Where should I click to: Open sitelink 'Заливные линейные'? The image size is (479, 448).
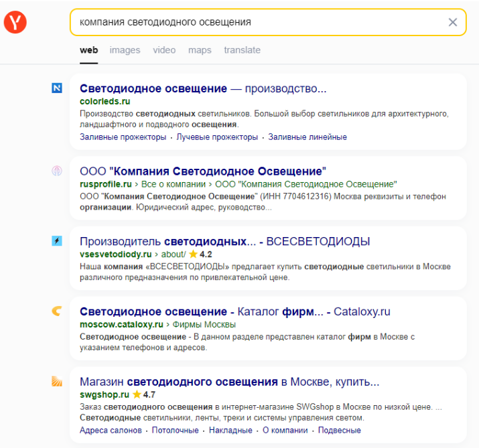[x=307, y=137]
